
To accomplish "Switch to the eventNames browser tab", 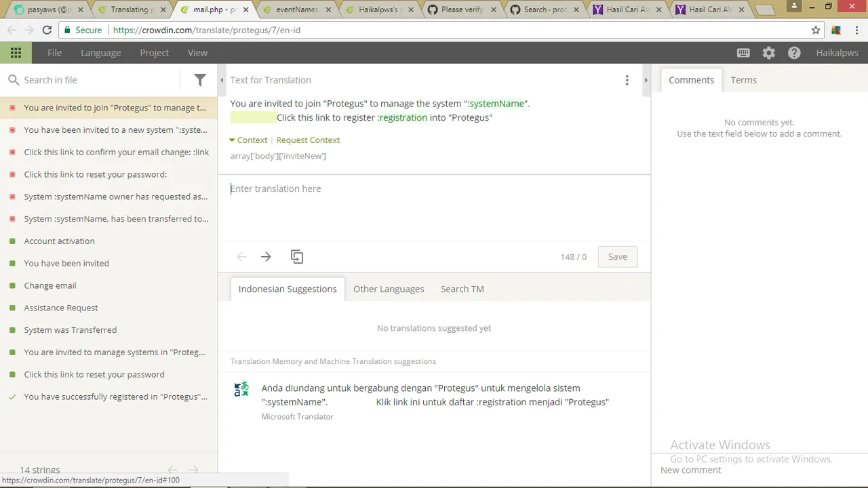I will tap(297, 9).
